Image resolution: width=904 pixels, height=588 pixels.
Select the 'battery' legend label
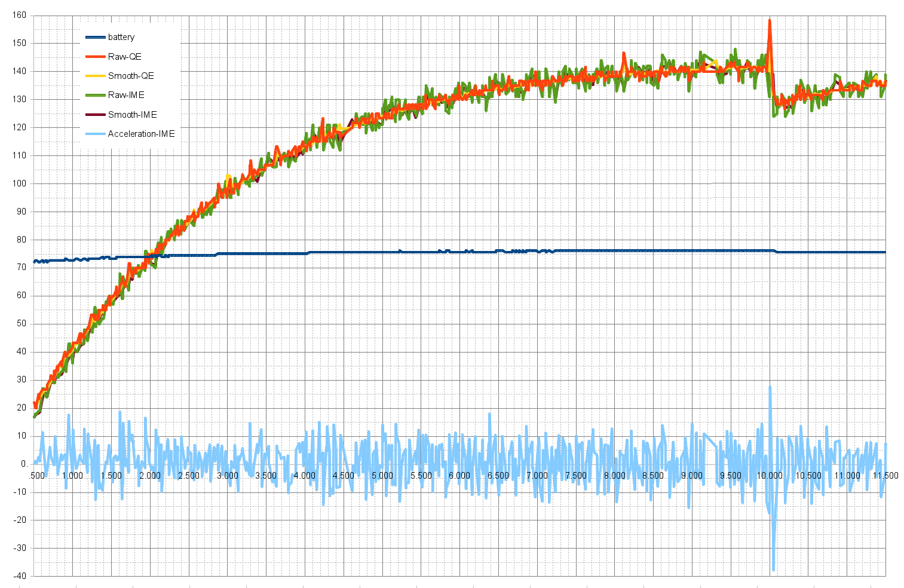point(121,37)
